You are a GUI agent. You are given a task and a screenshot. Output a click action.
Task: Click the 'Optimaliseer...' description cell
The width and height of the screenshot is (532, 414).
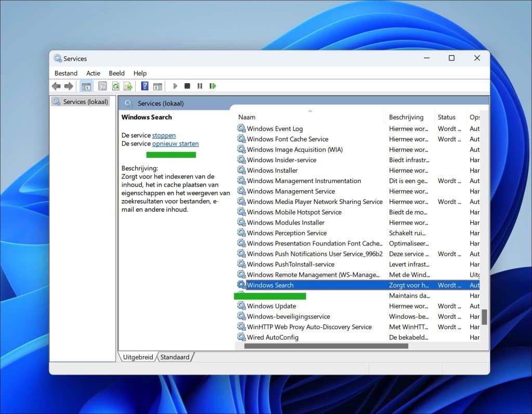(409, 243)
